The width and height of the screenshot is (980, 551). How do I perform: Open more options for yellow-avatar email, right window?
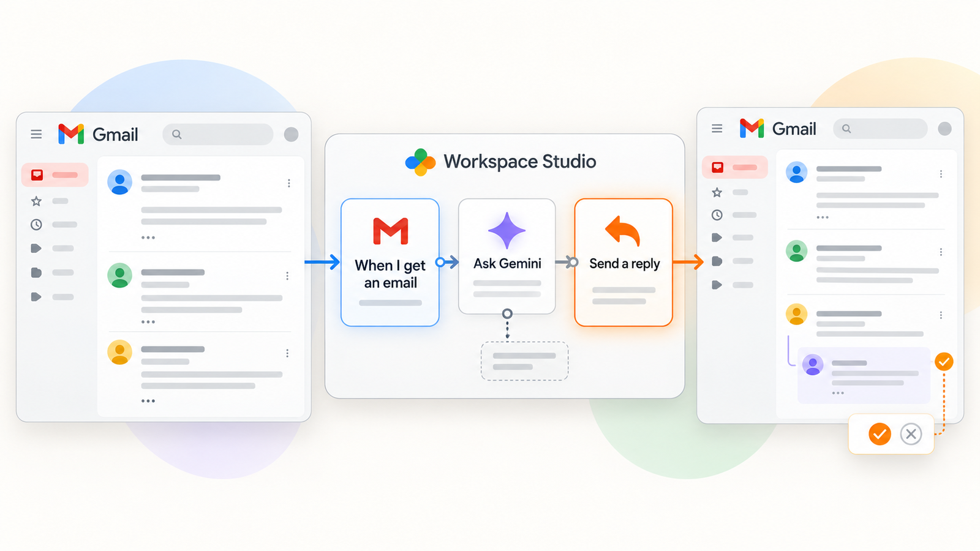tap(941, 315)
